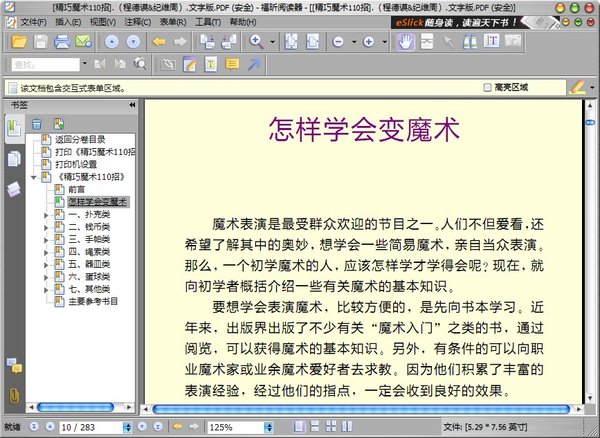Open the 视图(V) menu
Screen dimensions: 600x438
click(103, 23)
